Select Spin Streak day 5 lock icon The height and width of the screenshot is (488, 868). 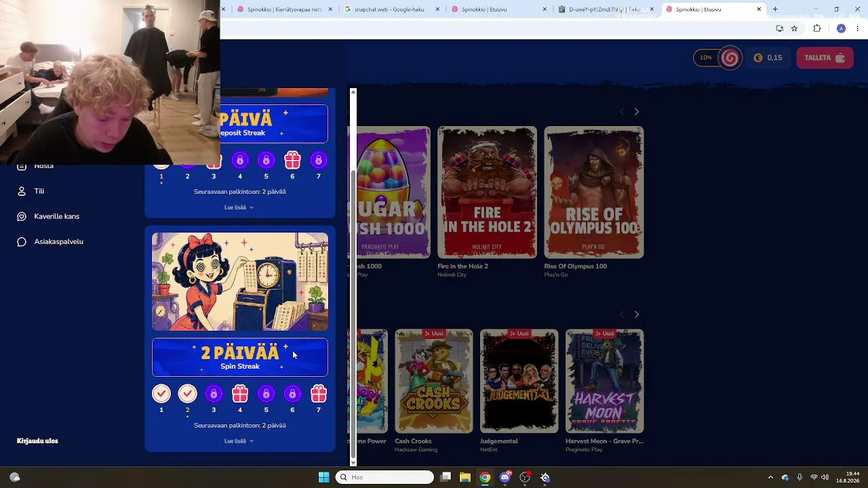[266, 394]
